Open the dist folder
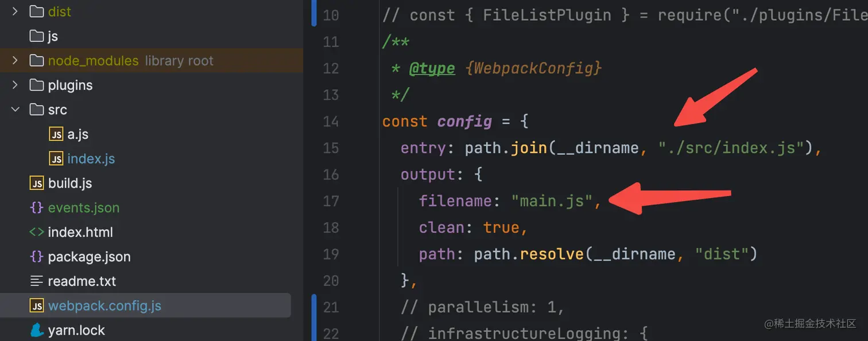 (x=60, y=11)
